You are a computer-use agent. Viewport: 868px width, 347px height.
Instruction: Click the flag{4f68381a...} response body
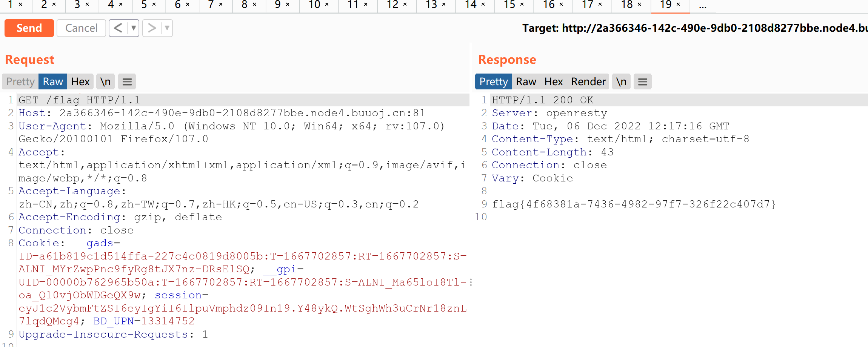click(634, 204)
